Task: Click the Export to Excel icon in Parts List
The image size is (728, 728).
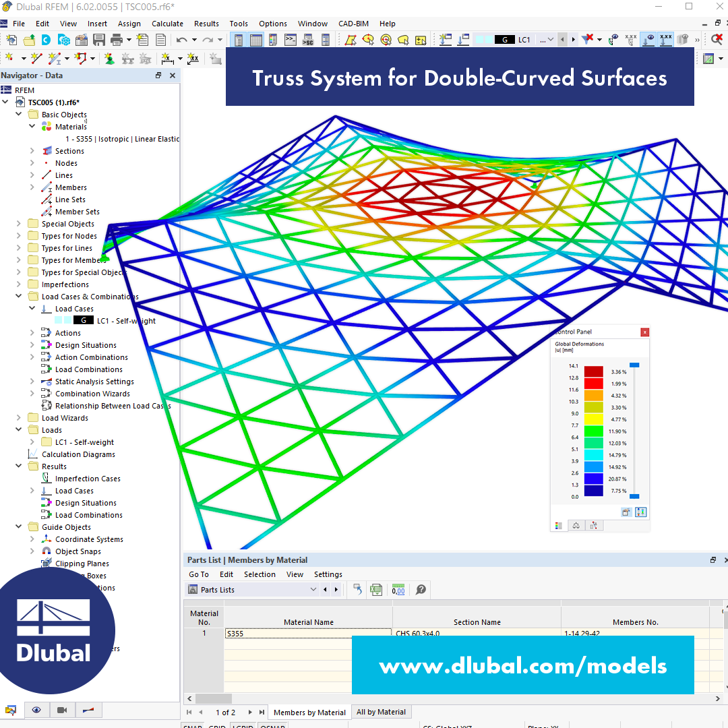Action: pos(375,589)
